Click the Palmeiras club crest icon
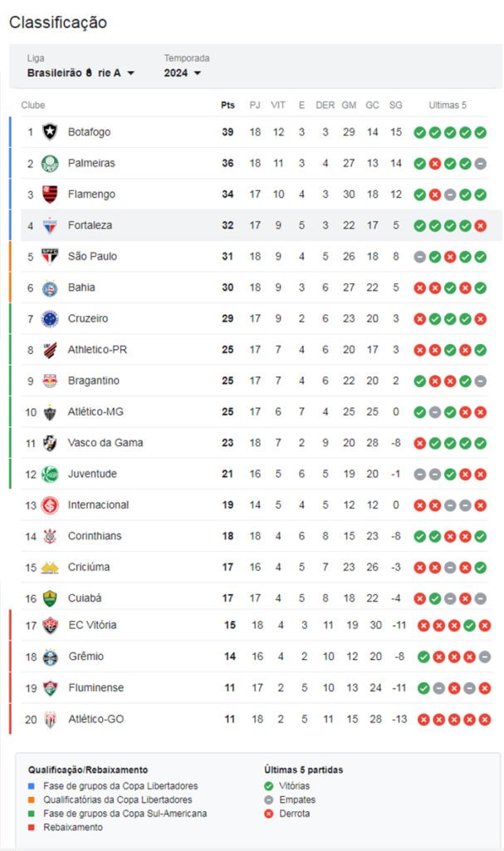 click(x=50, y=163)
